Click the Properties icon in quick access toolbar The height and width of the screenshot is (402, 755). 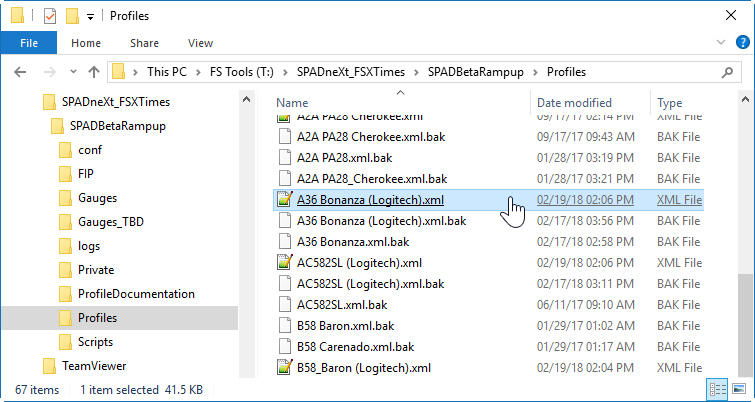(49, 16)
